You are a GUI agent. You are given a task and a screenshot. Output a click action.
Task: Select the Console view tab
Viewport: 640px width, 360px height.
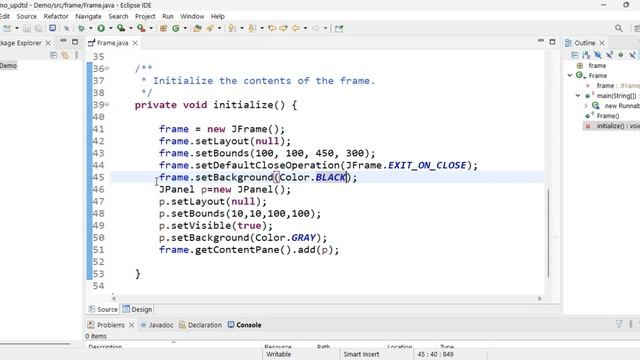tap(244, 325)
